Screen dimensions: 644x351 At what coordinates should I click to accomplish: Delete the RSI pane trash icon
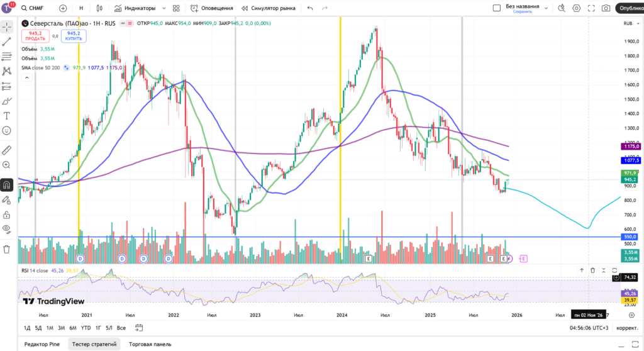click(x=592, y=270)
